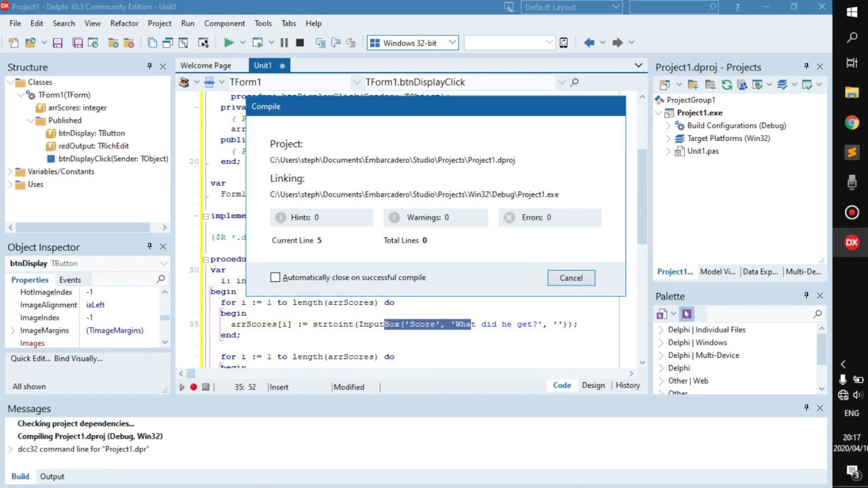Click the Step Over debug icon
Viewport: 868px width, 488px height.
335,43
